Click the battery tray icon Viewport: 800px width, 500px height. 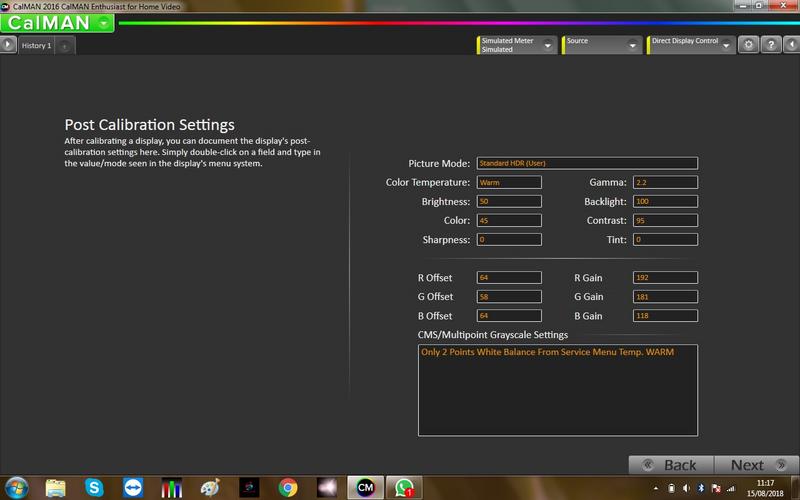671,488
